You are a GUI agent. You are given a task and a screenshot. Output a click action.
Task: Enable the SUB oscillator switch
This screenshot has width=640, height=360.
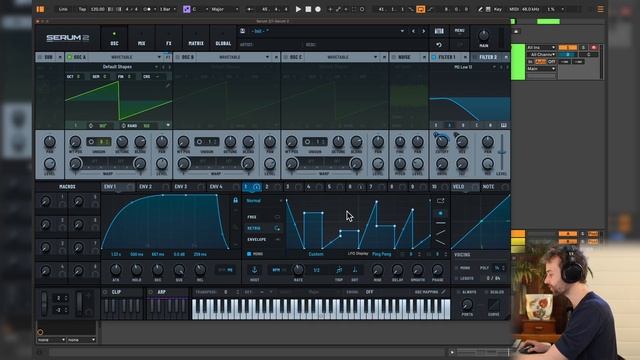coord(40,57)
